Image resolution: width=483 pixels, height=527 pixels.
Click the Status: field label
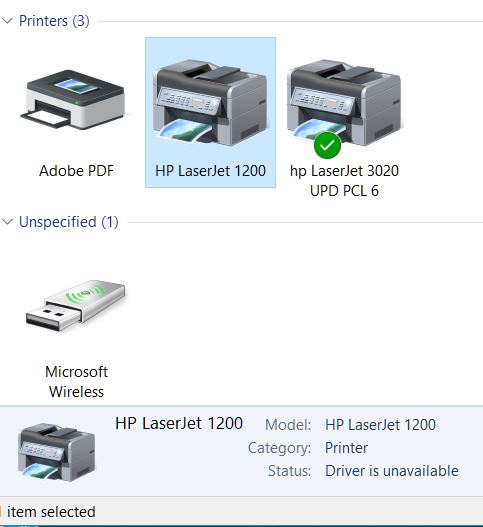[x=289, y=471]
